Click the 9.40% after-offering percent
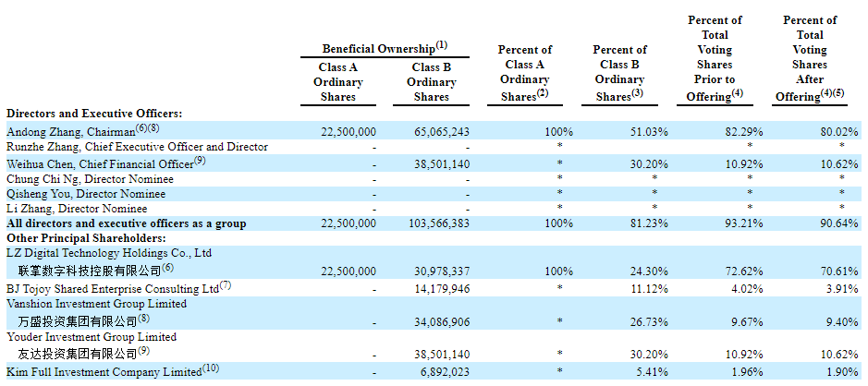The height and width of the screenshot is (386, 868). coord(844,322)
